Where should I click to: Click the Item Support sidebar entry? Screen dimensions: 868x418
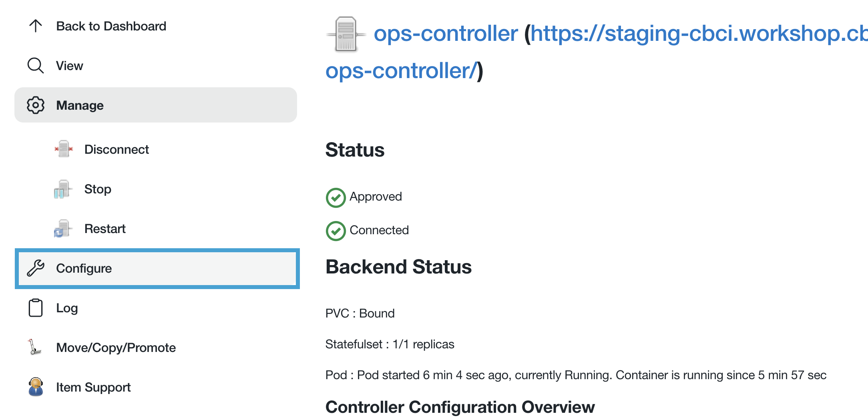tap(93, 387)
